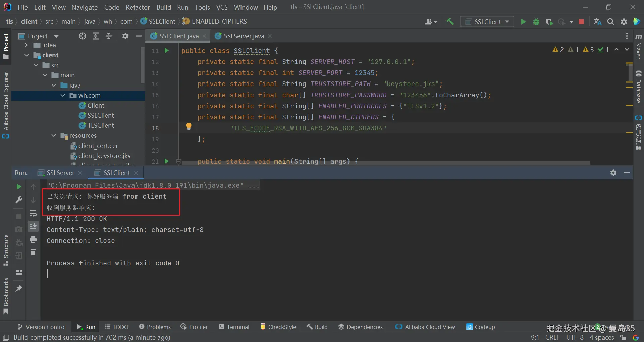Switch to the SSLServer.java editor tab
Screen dimensions: 644x342
(244, 36)
